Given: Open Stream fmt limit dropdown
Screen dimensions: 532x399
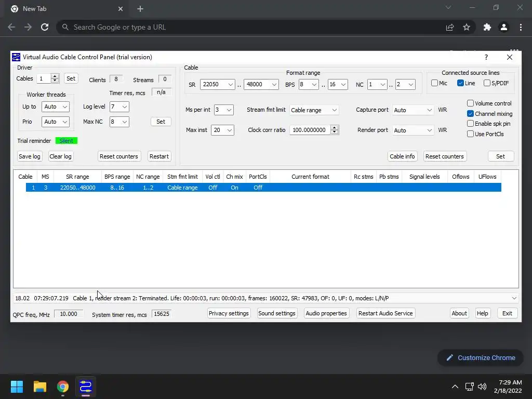Looking at the screenshot, I should point(314,110).
